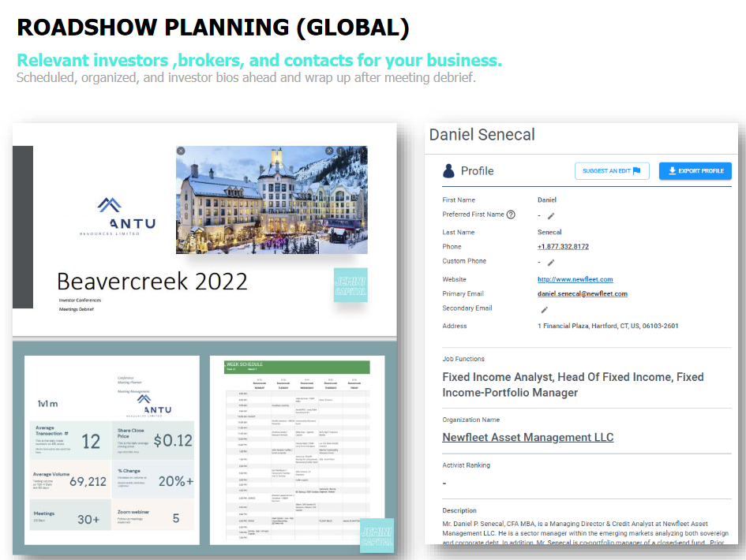
Task: Click the 'Custom Phone' field label
Action: point(464,261)
